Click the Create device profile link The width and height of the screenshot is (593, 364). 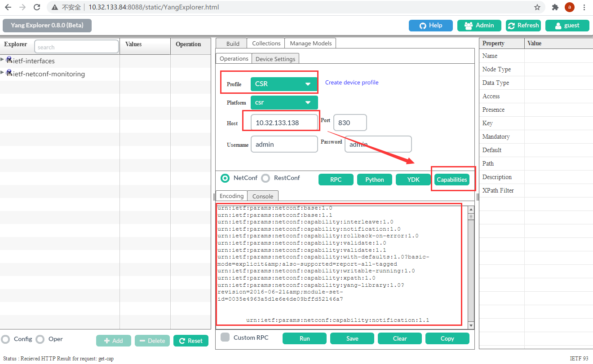[x=352, y=82]
